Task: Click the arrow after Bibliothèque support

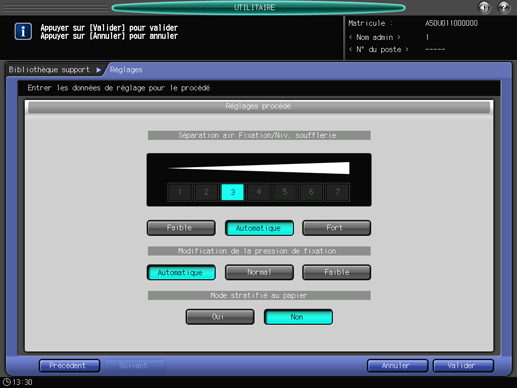Action: (99, 70)
